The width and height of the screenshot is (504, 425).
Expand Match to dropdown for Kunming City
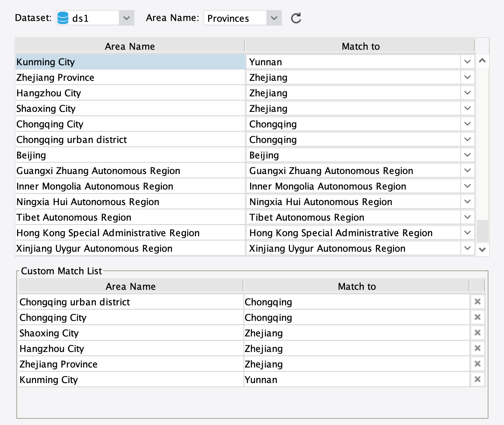pyautogui.click(x=468, y=62)
